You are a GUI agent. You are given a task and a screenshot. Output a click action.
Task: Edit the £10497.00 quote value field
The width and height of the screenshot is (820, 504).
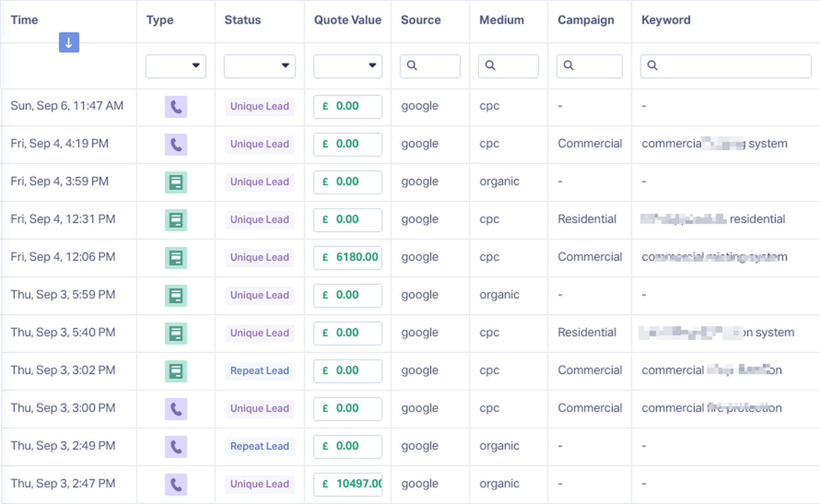pyautogui.click(x=348, y=484)
